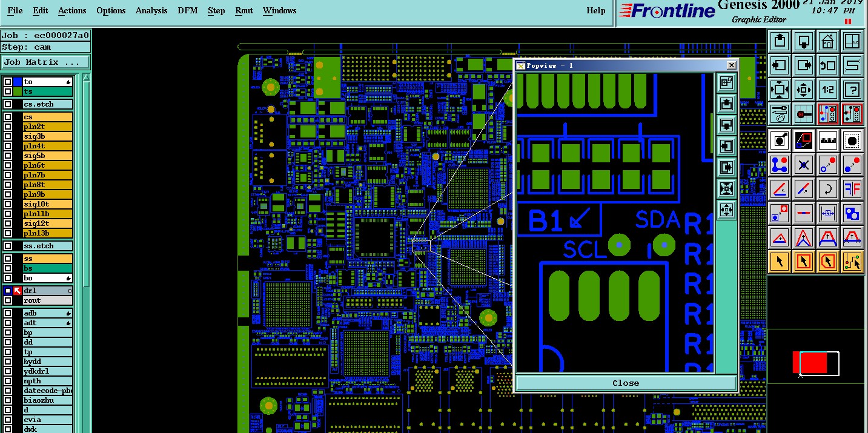Select the plain black arrow select tool
The height and width of the screenshot is (433, 868).
(x=780, y=261)
